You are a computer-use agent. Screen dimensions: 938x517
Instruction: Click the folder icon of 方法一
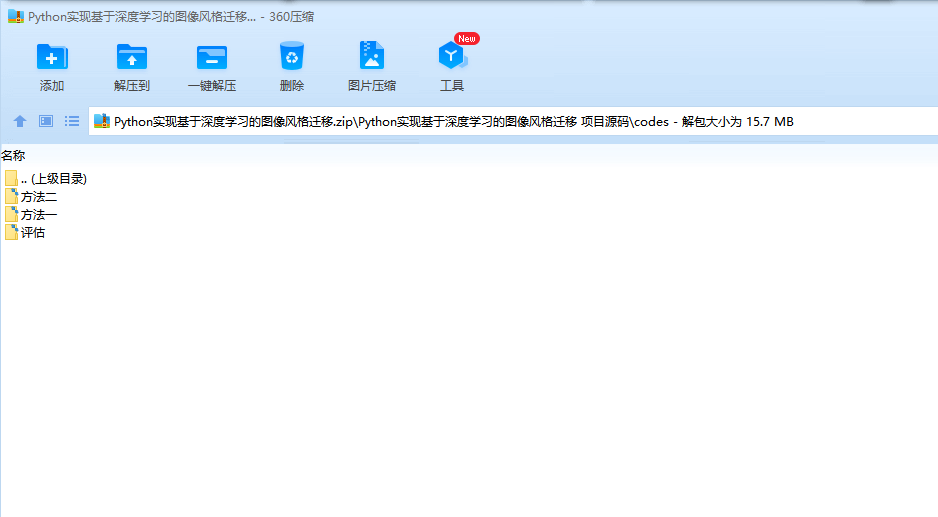pyautogui.click(x=11, y=214)
